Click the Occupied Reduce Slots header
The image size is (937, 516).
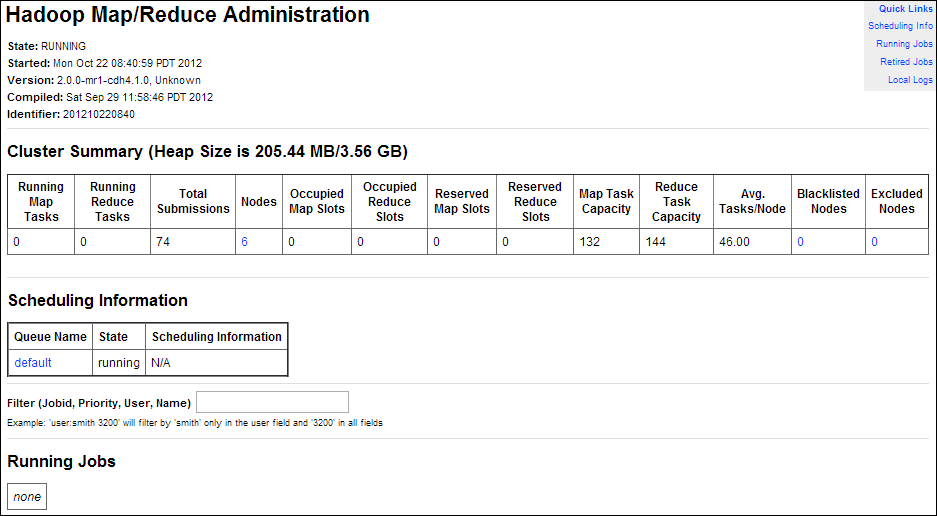390,201
